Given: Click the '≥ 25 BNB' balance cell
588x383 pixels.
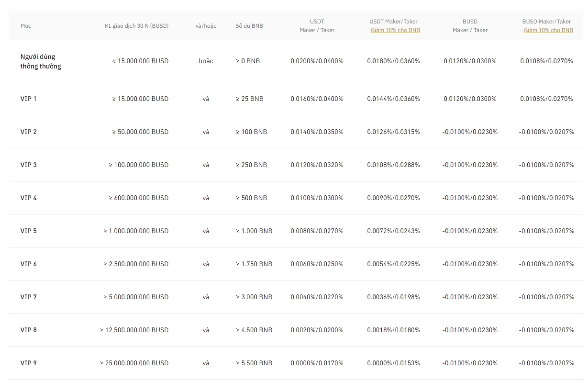Looking at the screenshot, I should (249, 99).
